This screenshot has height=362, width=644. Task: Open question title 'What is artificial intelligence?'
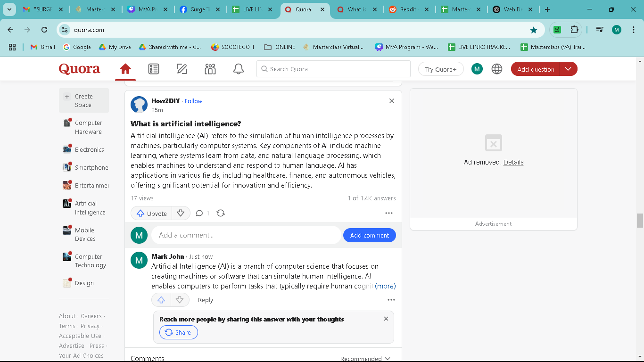click(186, 123)
